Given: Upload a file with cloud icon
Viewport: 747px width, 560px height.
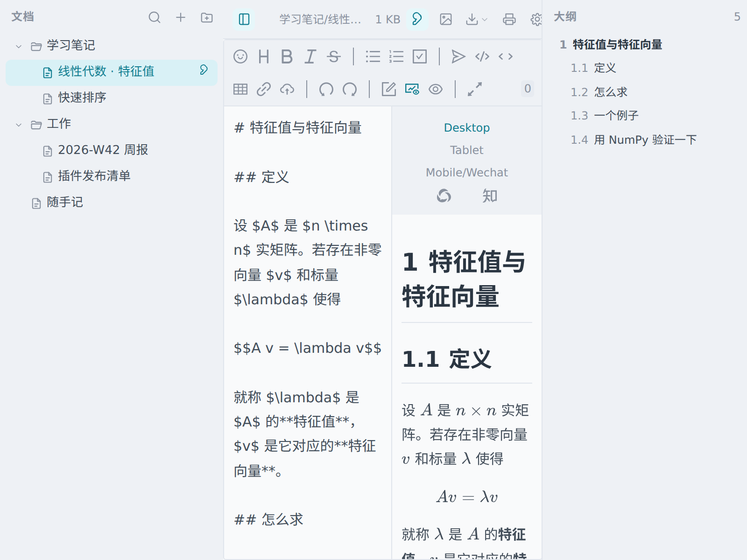Looking at the screenshot, I should (x=287, y=89).
